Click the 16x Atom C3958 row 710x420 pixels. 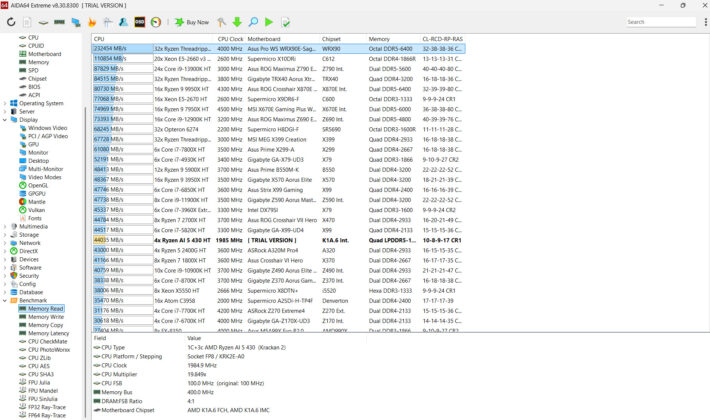pyautogui.click(x=278, y=301)
